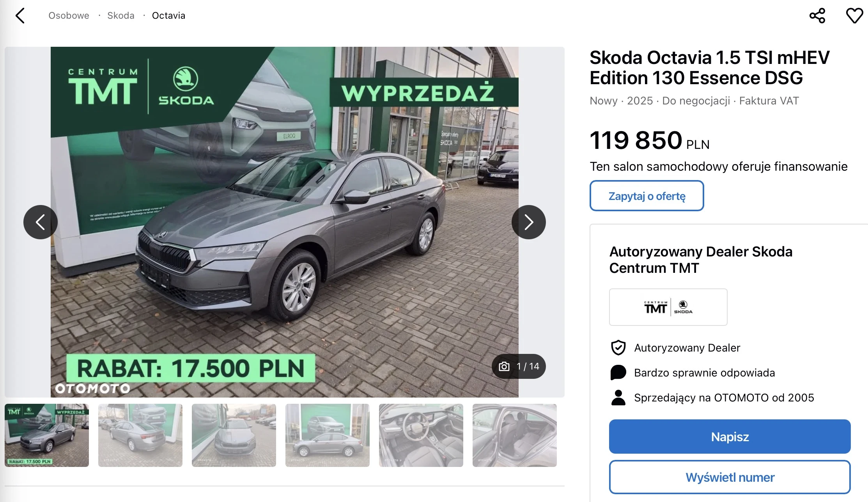
Task: Select the Octavia breadcrumb
Action: (168, 16)
